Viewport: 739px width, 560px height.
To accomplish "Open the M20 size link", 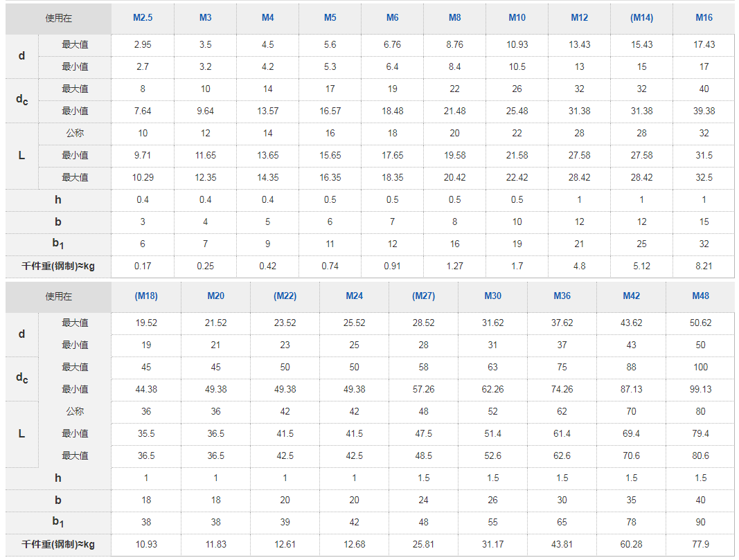I will (x=216, y=296).
